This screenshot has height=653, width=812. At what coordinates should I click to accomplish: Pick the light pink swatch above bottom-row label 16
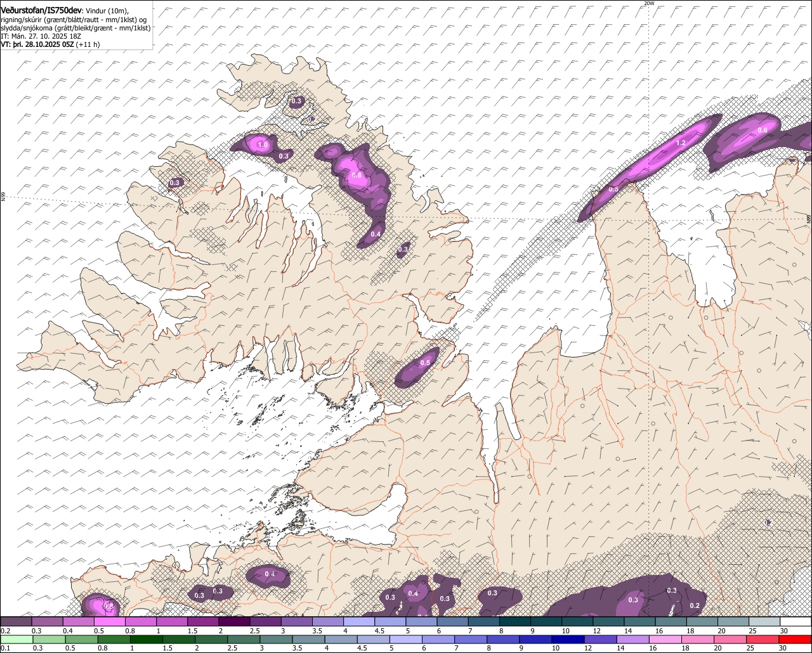[665, 639]
